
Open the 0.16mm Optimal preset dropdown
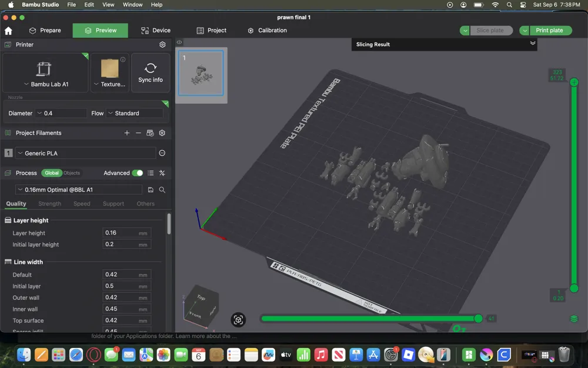tap(78, 190)
